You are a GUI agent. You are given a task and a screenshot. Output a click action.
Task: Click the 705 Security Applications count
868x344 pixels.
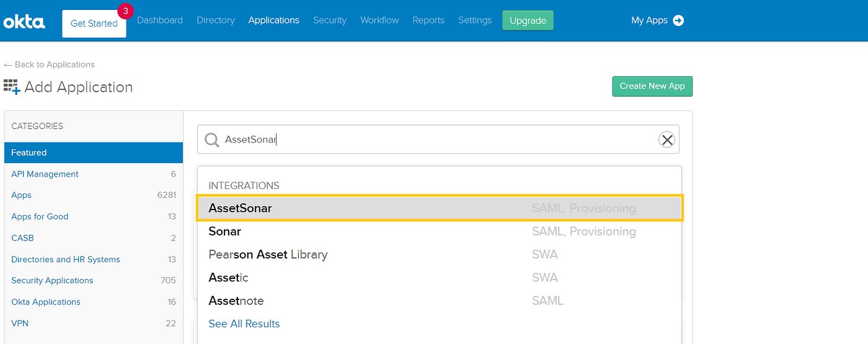coord(169,280)
